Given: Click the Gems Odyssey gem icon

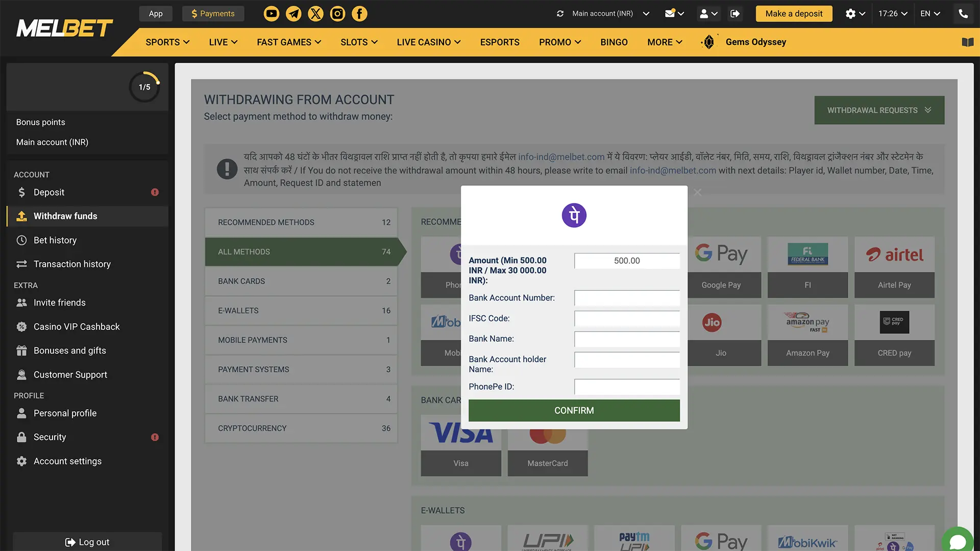Looking at the screenshot, I should (708, 42).
